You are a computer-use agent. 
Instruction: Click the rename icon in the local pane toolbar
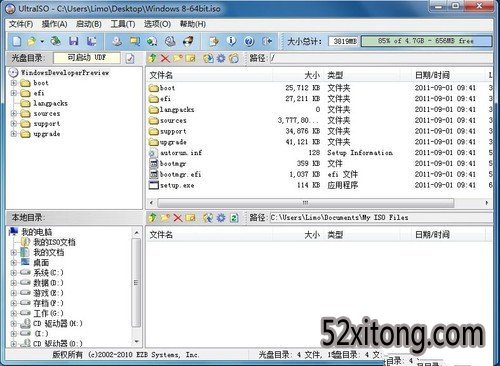[x=190, y=218]
